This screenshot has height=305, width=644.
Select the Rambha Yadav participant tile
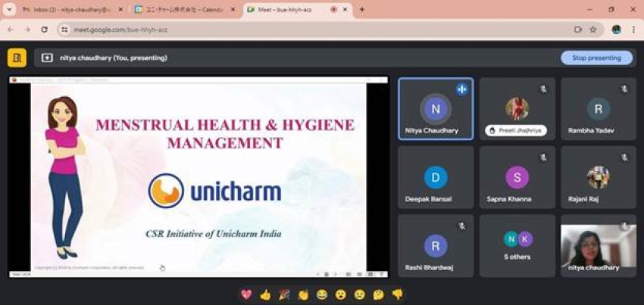pyautogui.click(x=599, y=109)
